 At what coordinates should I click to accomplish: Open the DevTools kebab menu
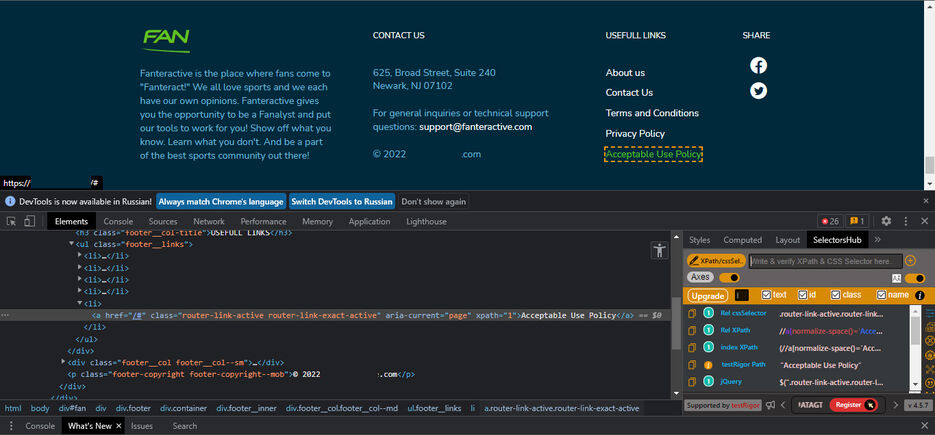[x=904, y=221]
